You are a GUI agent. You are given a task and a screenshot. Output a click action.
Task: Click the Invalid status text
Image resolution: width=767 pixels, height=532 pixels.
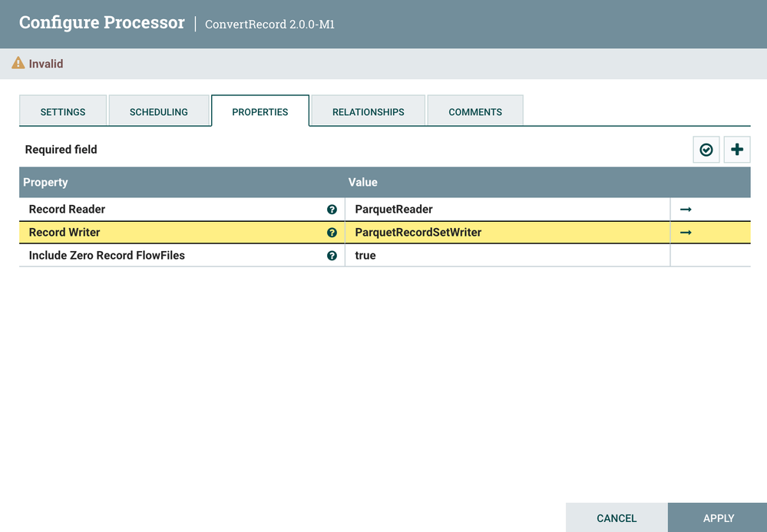[46, 64]
